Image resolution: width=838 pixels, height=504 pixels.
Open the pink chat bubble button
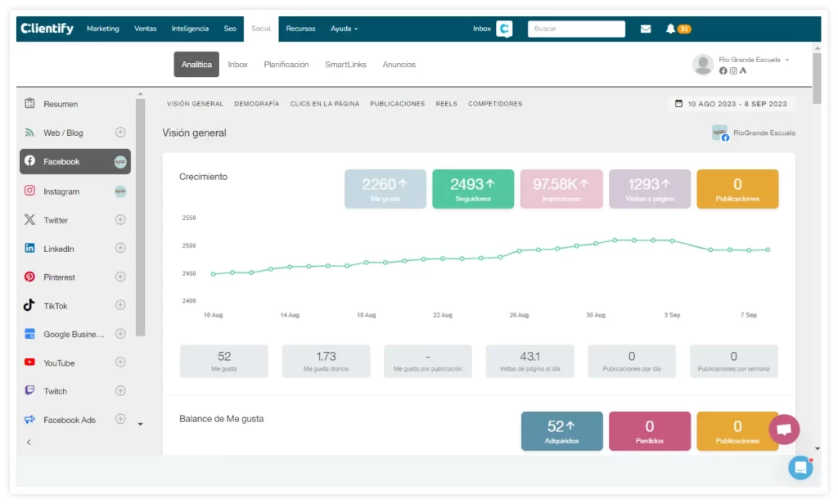tap(784, 429)
